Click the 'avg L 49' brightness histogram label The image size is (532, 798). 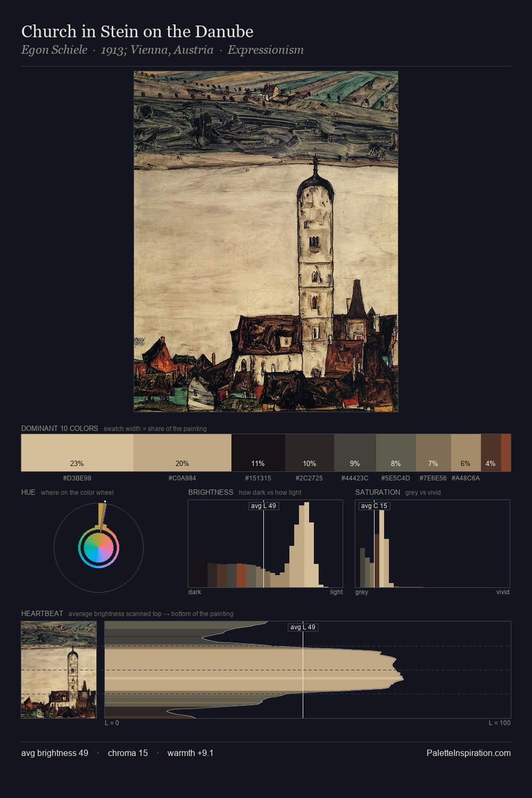coord(264,506)
